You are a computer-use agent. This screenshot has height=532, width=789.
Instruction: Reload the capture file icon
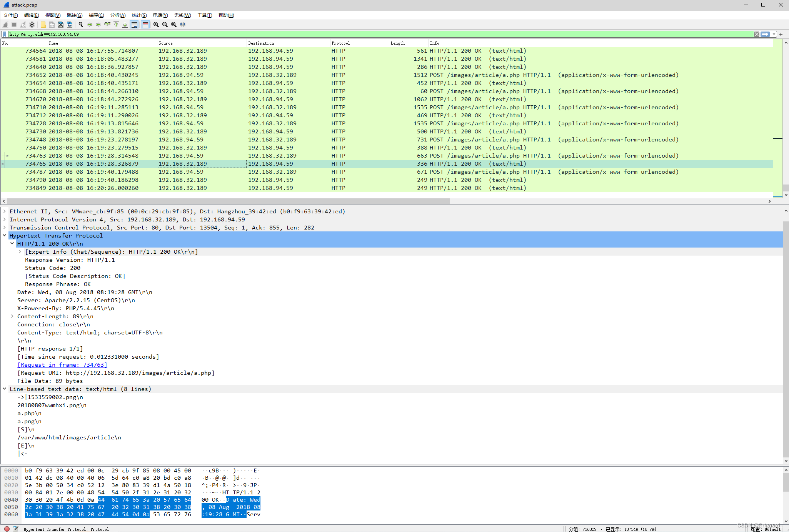70,25
